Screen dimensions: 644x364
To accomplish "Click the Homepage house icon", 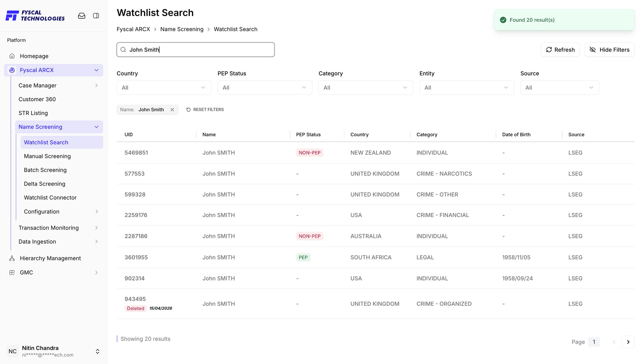I will click(x=12, y=56).
